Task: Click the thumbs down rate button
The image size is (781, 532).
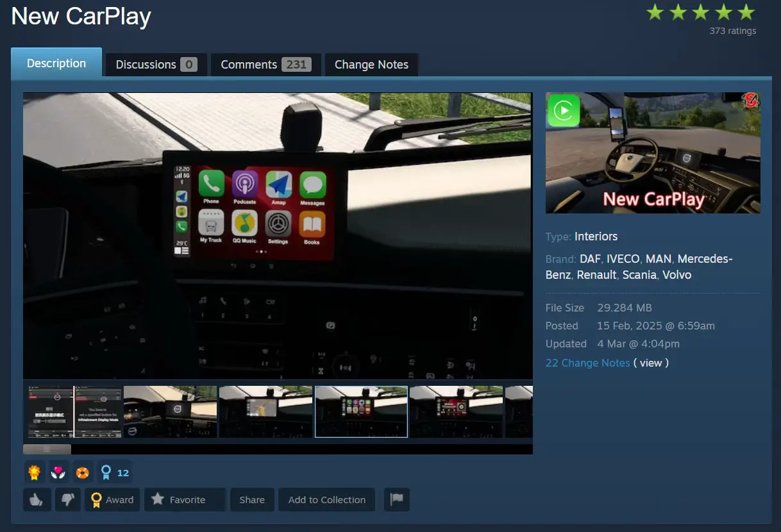Action: tap(68, 500)
